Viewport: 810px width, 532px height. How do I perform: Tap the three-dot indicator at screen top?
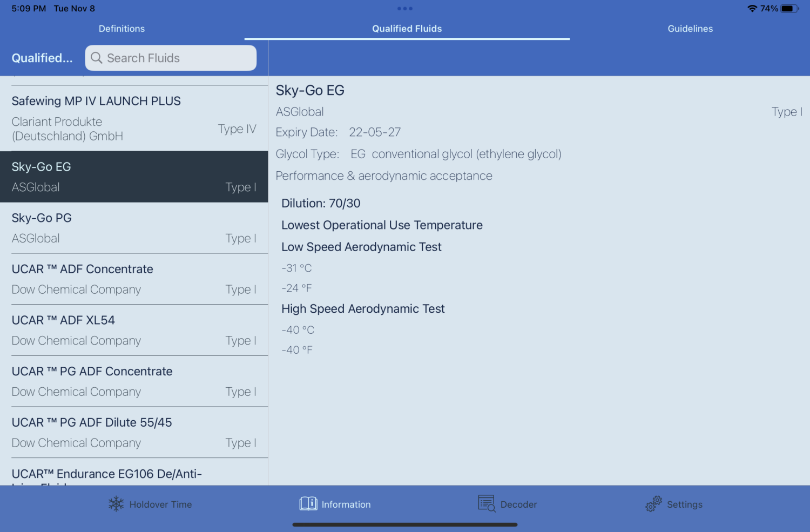[x=405, y=8]
